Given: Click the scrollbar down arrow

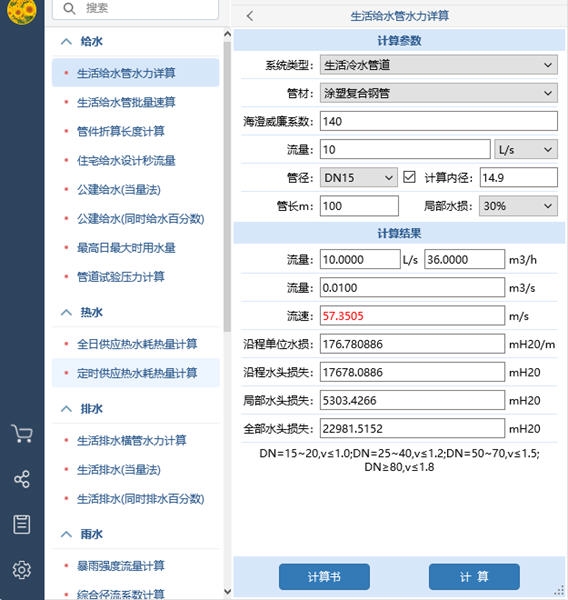Looking at the screenshot, I should tap(227, 592).
